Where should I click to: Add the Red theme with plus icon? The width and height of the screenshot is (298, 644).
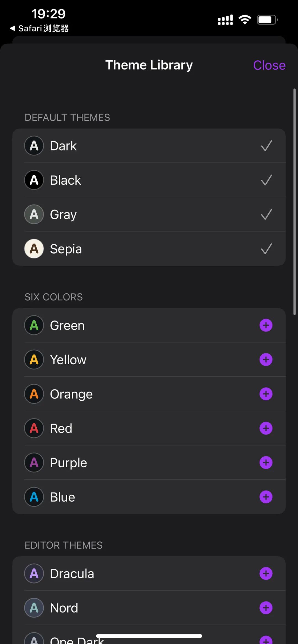click(266, 428)
